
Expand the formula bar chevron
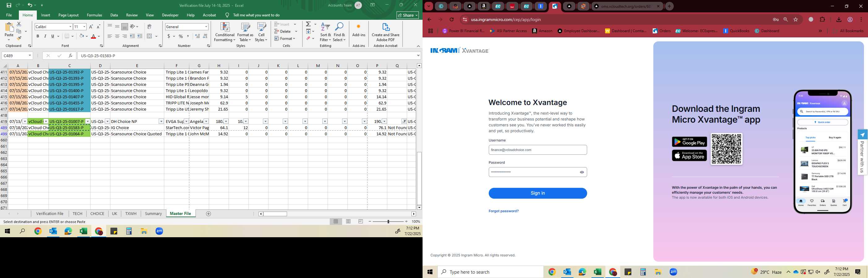click(x=418, y=56)
